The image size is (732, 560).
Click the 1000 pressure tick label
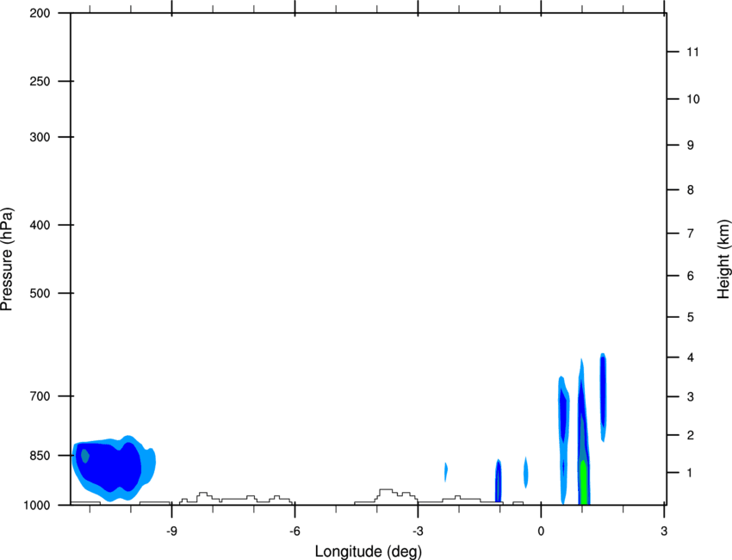pos(37,506)
